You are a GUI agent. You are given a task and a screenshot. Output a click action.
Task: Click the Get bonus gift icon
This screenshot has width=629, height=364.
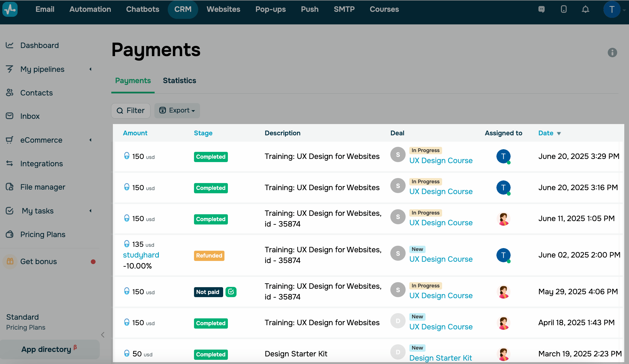click(x=10, y=261)
